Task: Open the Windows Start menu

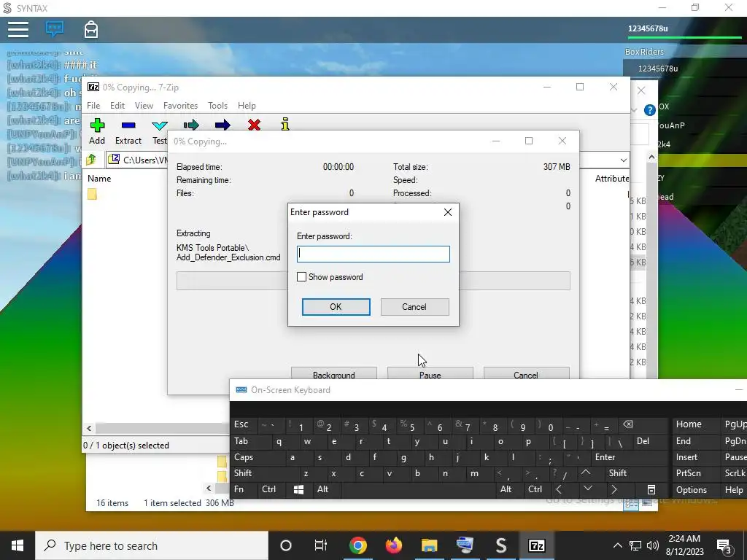Action: 18,545
